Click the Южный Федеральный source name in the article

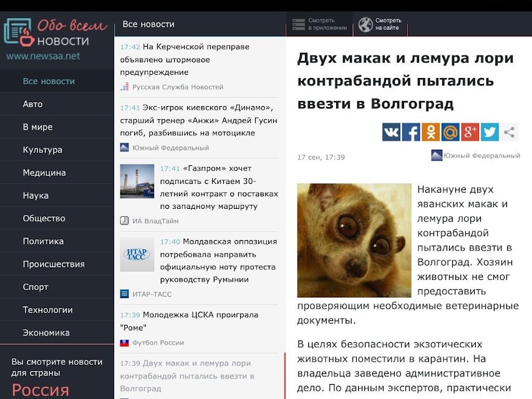pos(481,155)
